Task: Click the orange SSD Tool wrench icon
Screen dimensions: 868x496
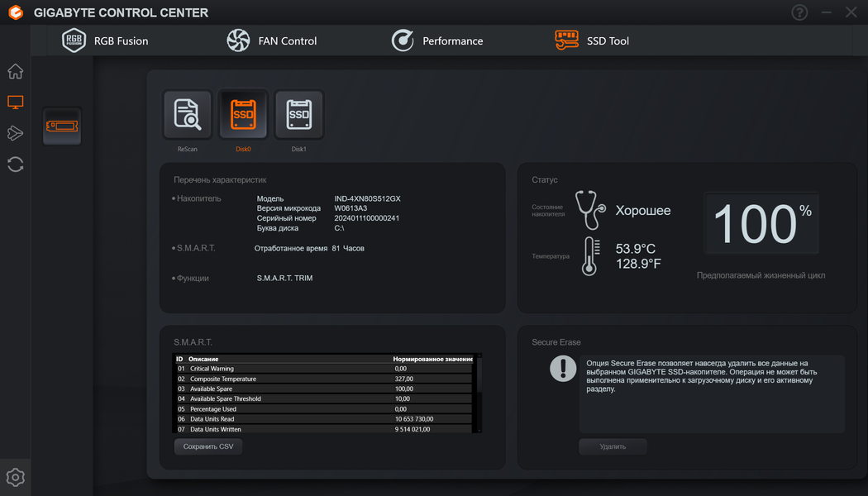Action: [x=566, y=41]
